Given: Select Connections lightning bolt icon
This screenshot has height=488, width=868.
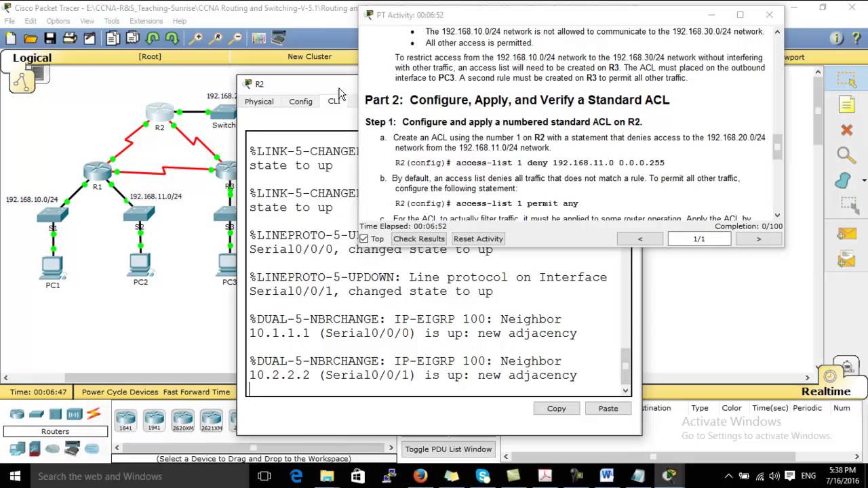Looking at the screenshot, I should [x=94, y=414].
